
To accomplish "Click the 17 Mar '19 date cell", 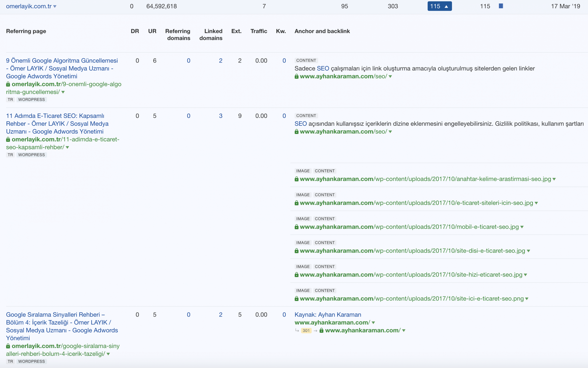I will pyautogui.click(x=565, y=6).
